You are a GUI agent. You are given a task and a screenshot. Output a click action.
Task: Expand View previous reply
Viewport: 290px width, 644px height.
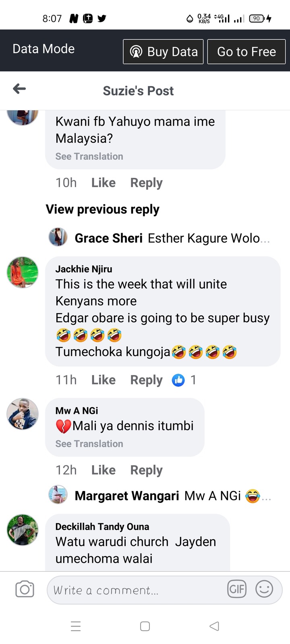click(x=102, y=209)
